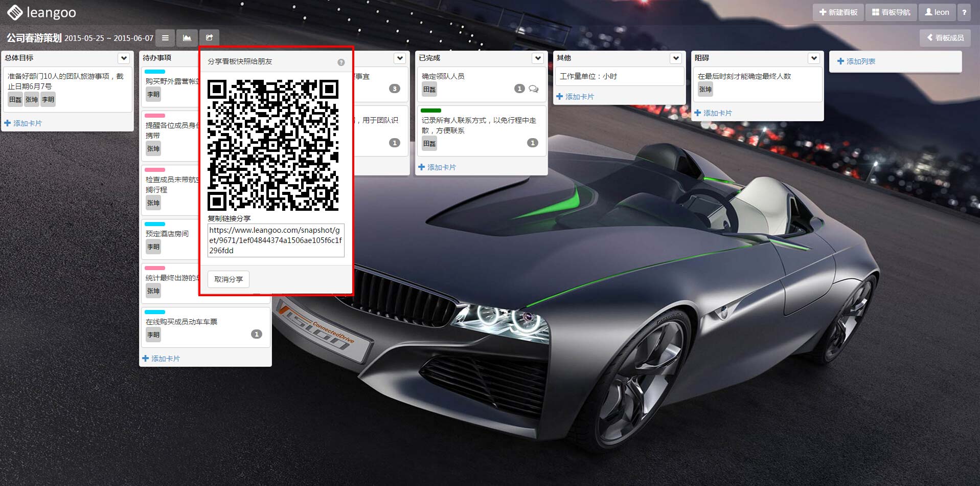
Task: Click the count badge on 确定领队人员 card
Action: (x=519, y=89)
